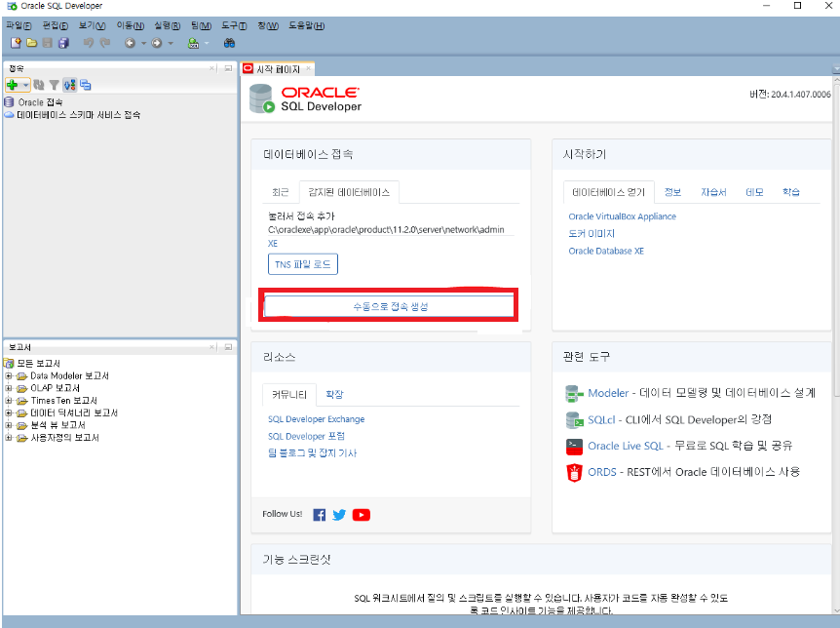The height and width of the screenshot is (628, 840).
Task: Switch to the 자습서 tab
Action: [x=713, y=192]
